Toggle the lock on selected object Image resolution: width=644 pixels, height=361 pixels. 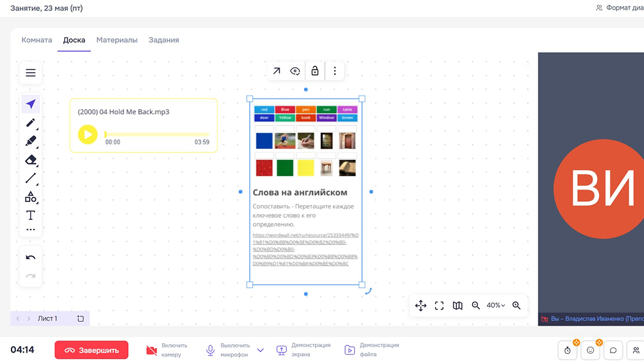pyautogui.click(x=314, y=71)
